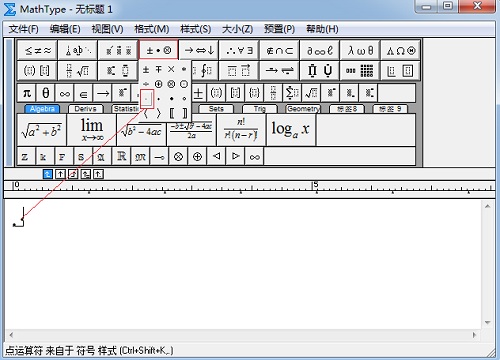500x360 pixels.
Task: Insert right angle bracket from the popup
Action: pos(159,114)
